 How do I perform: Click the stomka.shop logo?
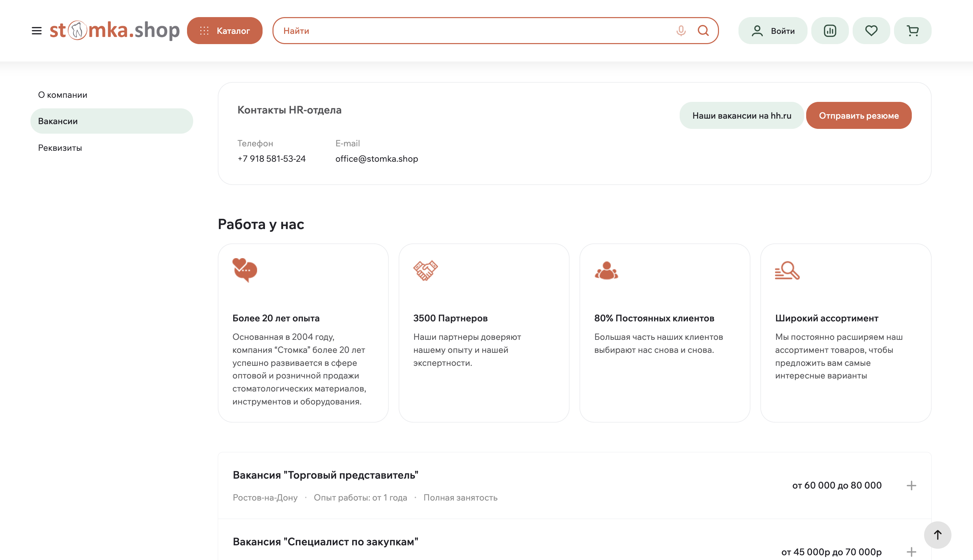point(115,30)
